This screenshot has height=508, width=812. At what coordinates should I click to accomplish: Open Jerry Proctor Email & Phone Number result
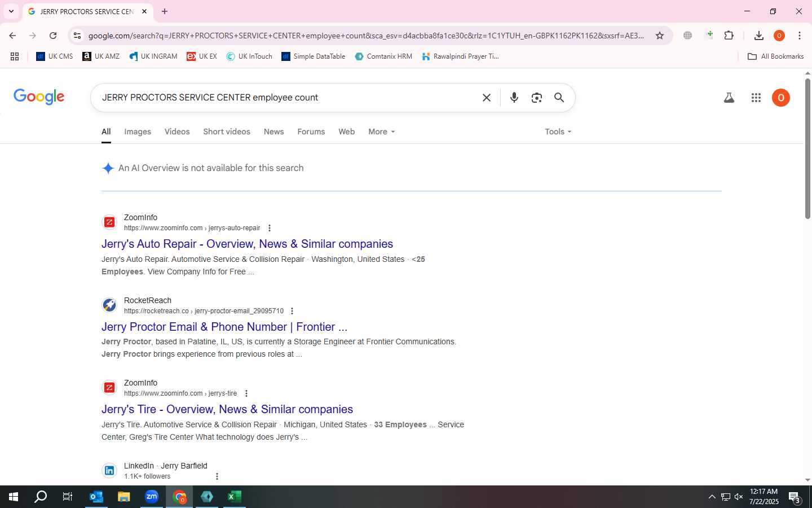click(224, 327)
